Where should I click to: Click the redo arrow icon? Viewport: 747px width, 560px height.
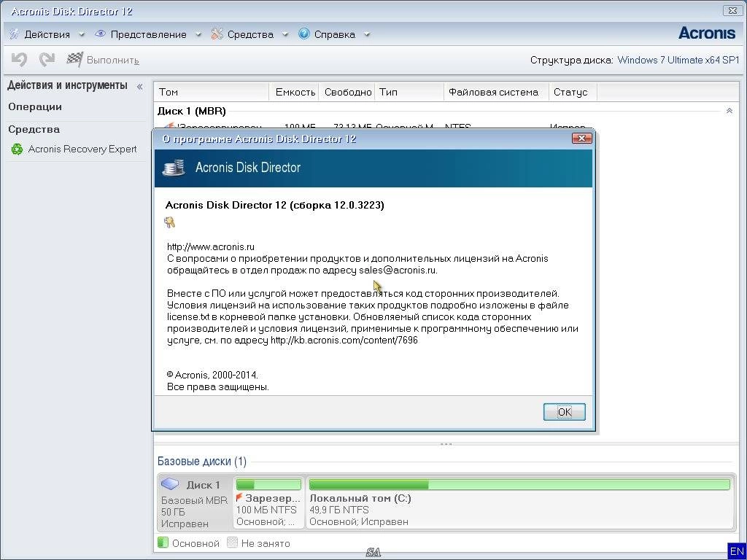47,60
